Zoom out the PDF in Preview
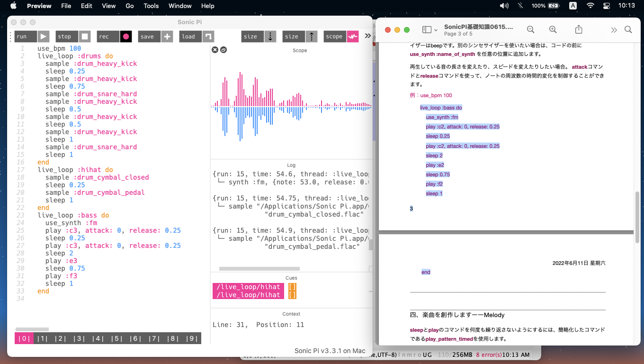The height and width of the screenshot is (364, 644). tap(530, 30)
